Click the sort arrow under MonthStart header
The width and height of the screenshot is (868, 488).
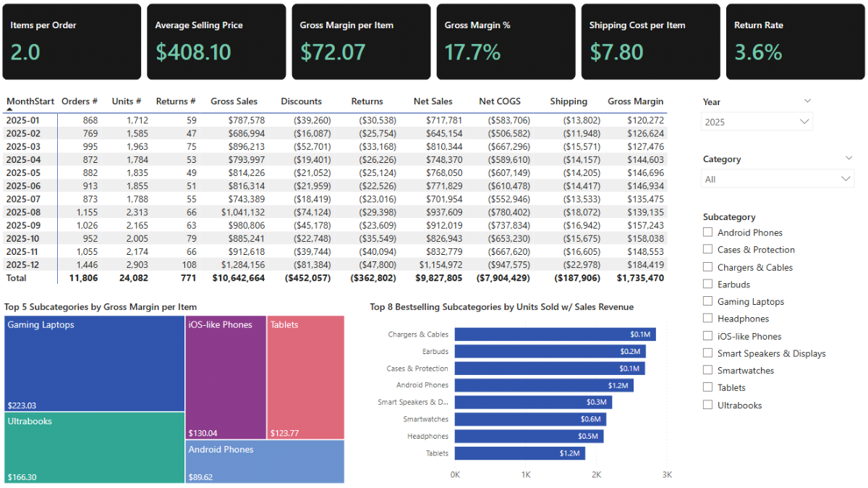click(x=10, y=109)
